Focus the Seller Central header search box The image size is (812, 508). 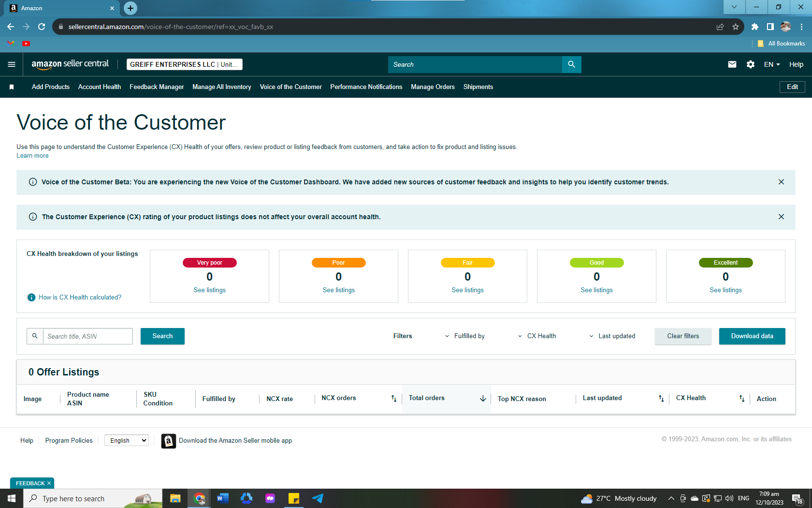coord(475,64)
